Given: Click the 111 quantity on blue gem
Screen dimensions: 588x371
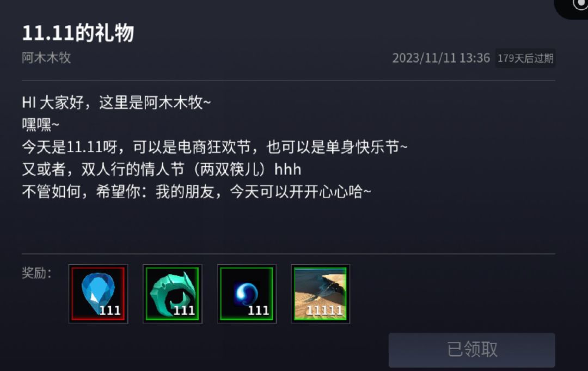Looking at the screenshot, I should click(110, 311).
